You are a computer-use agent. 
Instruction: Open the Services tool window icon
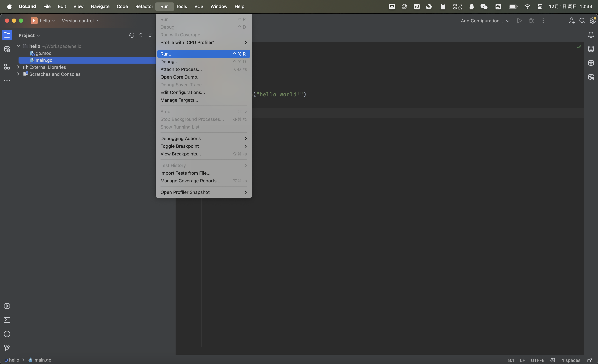tap(7, 306)
